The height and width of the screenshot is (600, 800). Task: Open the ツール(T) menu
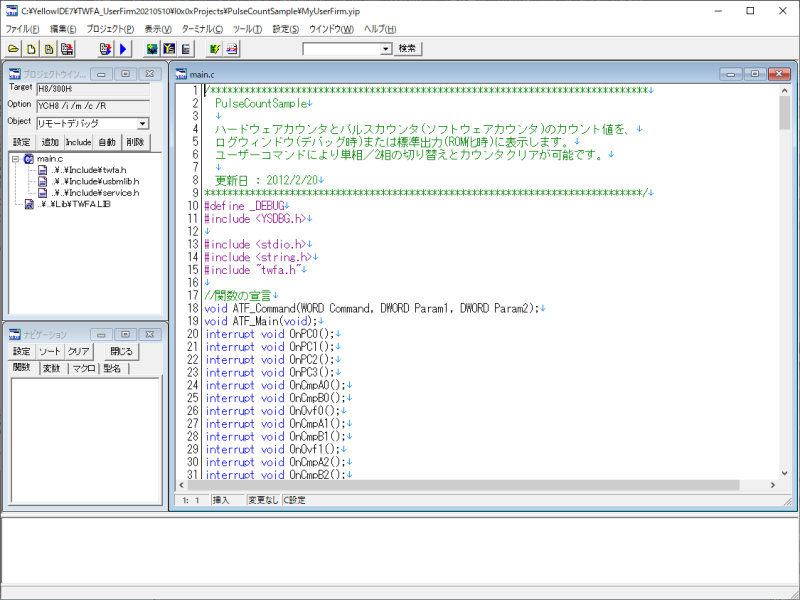[x=247, y=29]
